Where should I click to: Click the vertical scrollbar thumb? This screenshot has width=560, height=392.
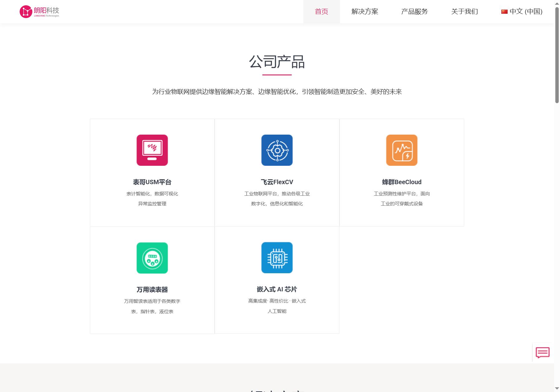[x=557, y=55]
